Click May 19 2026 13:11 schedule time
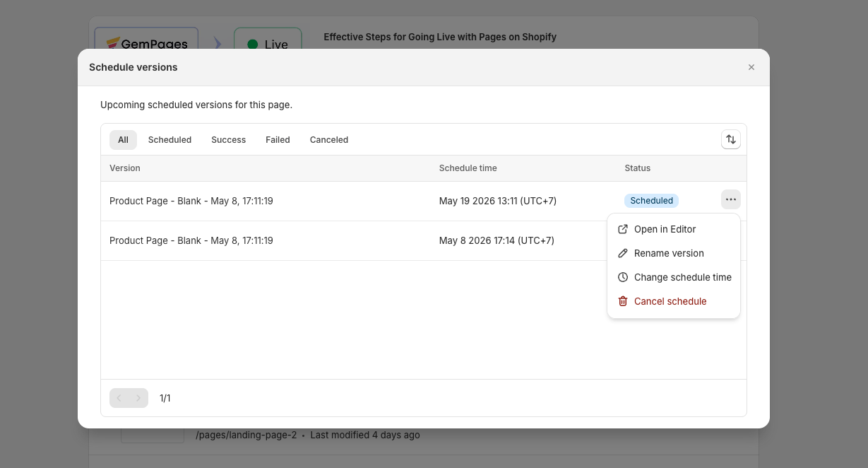The height and width of the screenshot is (468, 868). coord(498,201)
